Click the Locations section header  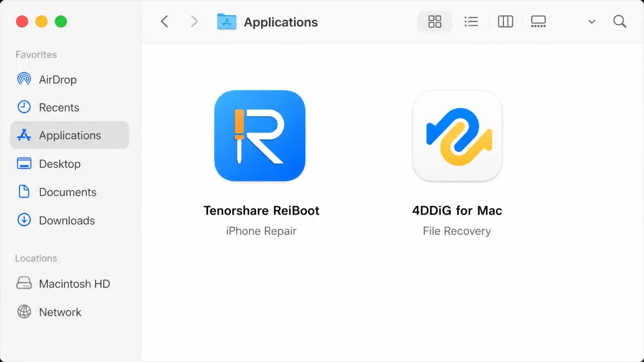tap(36, 258)
